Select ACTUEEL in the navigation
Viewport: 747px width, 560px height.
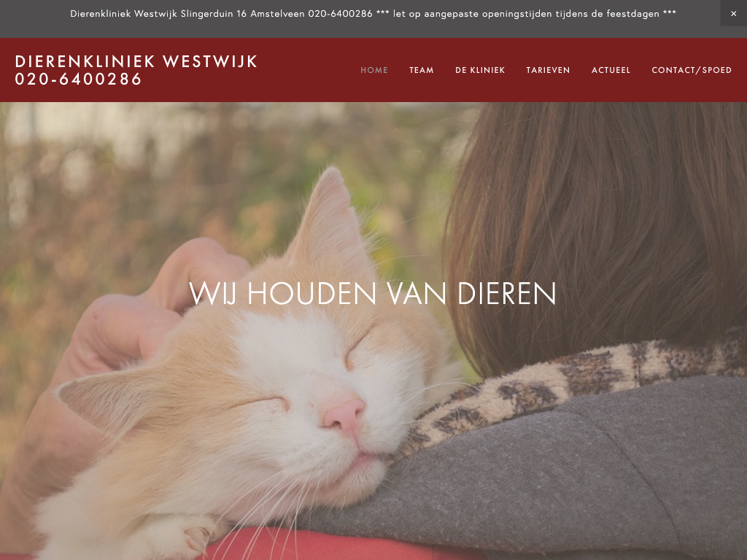(611, 70)
